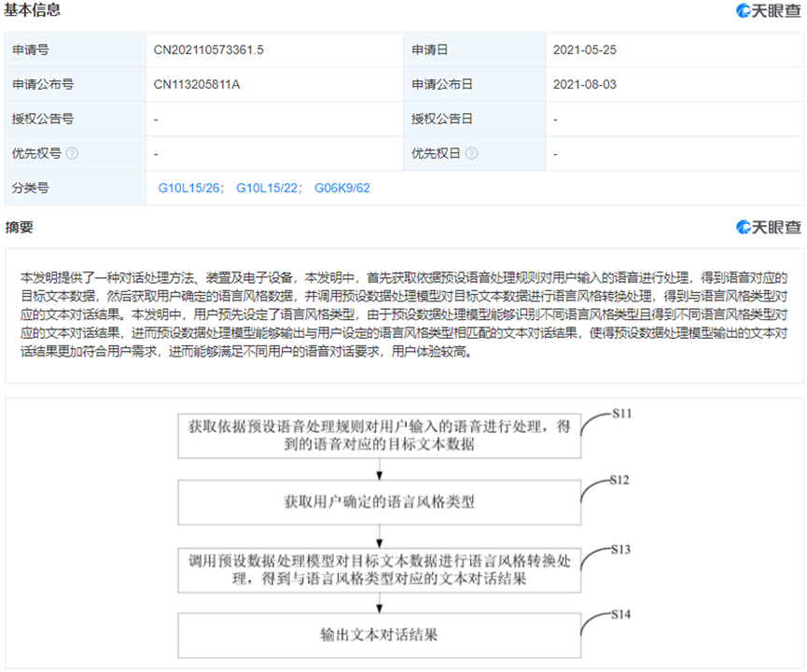
Task: Click flowchart step box S13
Action: [379, 568]
